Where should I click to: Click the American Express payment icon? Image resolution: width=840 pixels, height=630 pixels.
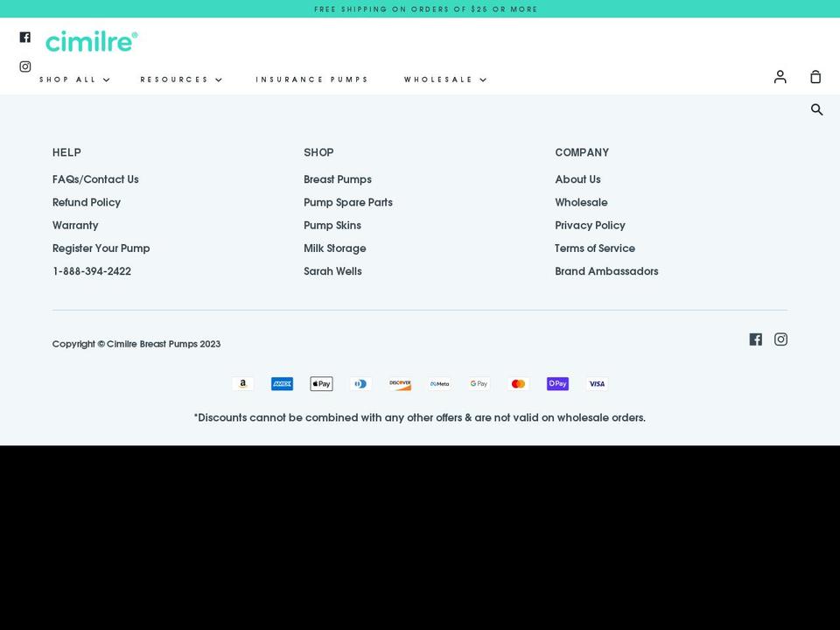point(283,383)
